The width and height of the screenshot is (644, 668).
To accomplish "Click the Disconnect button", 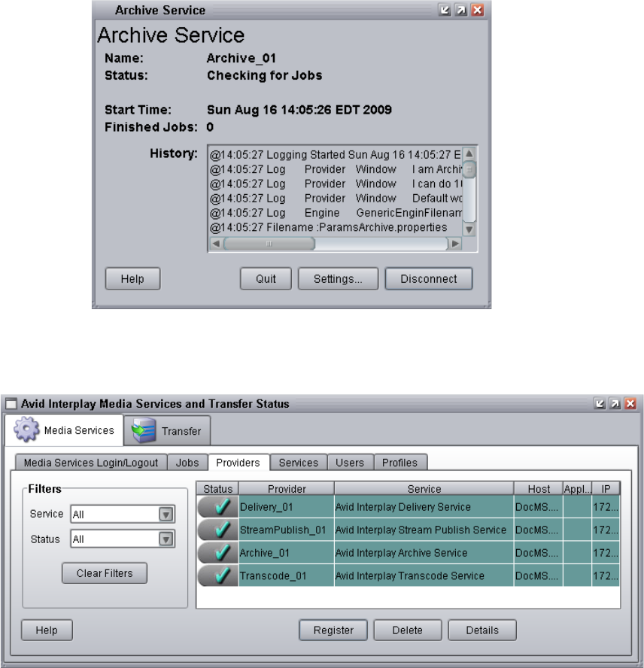I will tap(429, 278).
